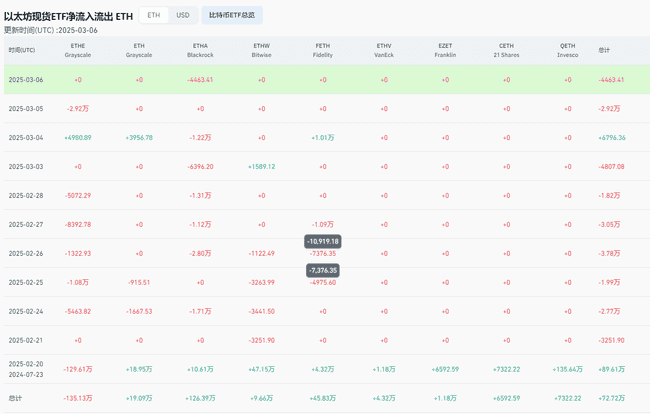Click the -10,919.18 tooltip badge
The image size is (650, 414).
pyautogui.click(x=323, y=241)
